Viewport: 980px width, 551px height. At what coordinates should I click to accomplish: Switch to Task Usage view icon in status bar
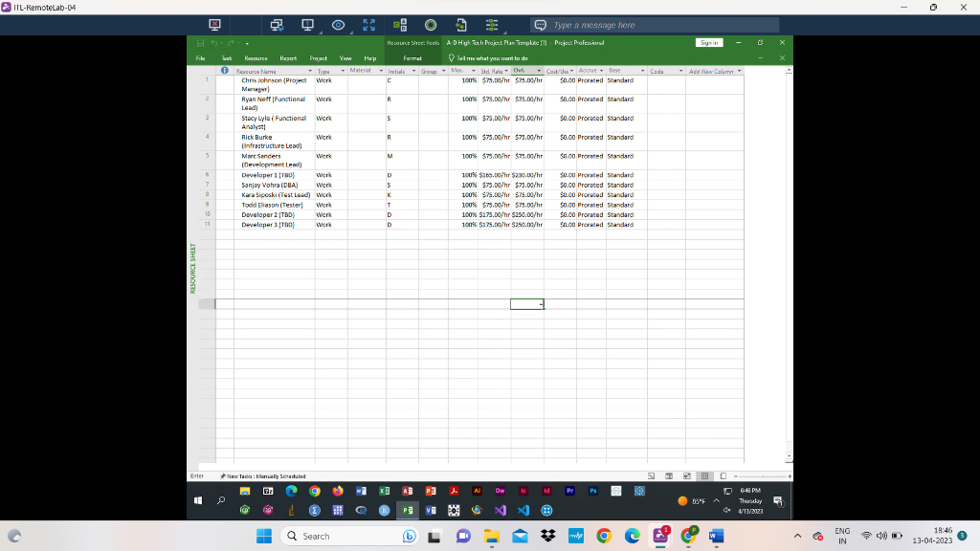(669, 476)
